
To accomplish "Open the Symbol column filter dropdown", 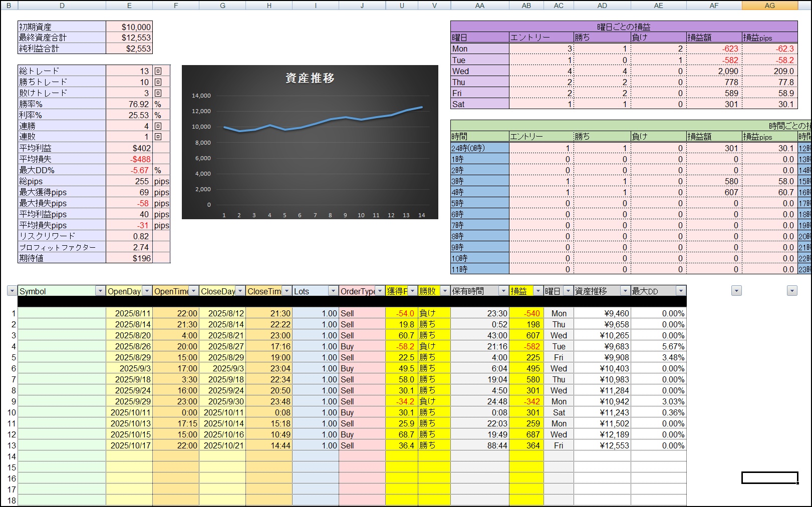I will coord(100,291).
